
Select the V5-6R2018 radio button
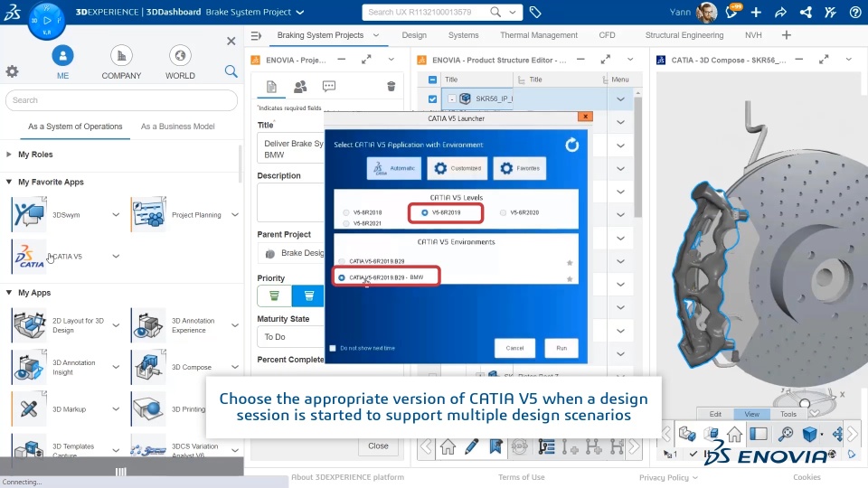(346, 212)
